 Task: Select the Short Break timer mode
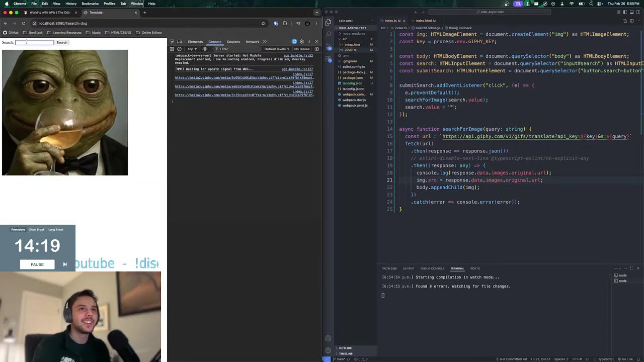pos(37,230)
